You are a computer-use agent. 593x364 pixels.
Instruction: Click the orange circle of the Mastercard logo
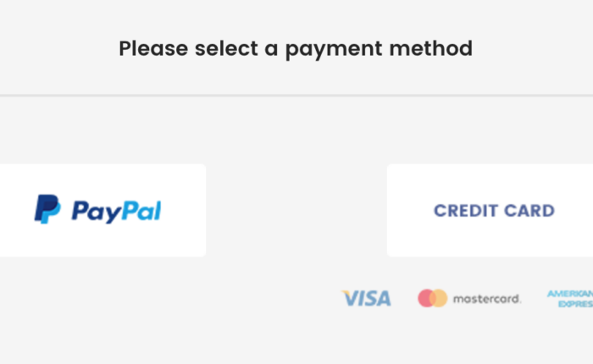click(439, 298)
